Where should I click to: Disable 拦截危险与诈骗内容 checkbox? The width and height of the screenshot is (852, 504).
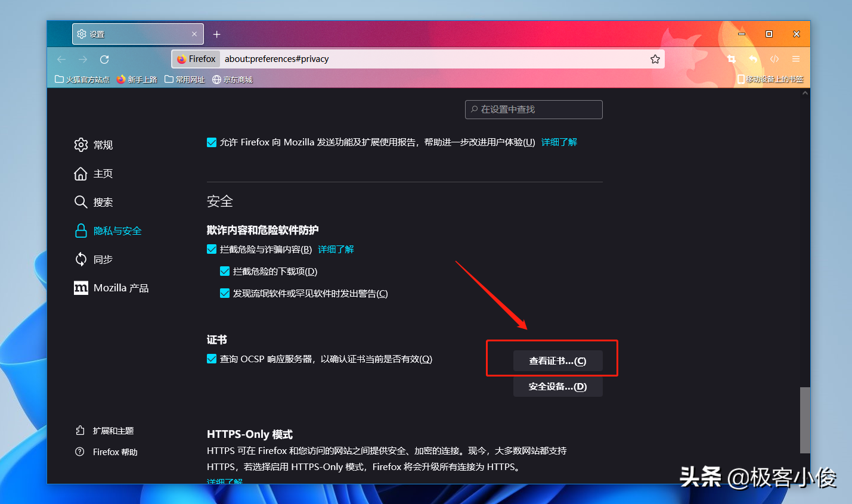click(212, 249)
